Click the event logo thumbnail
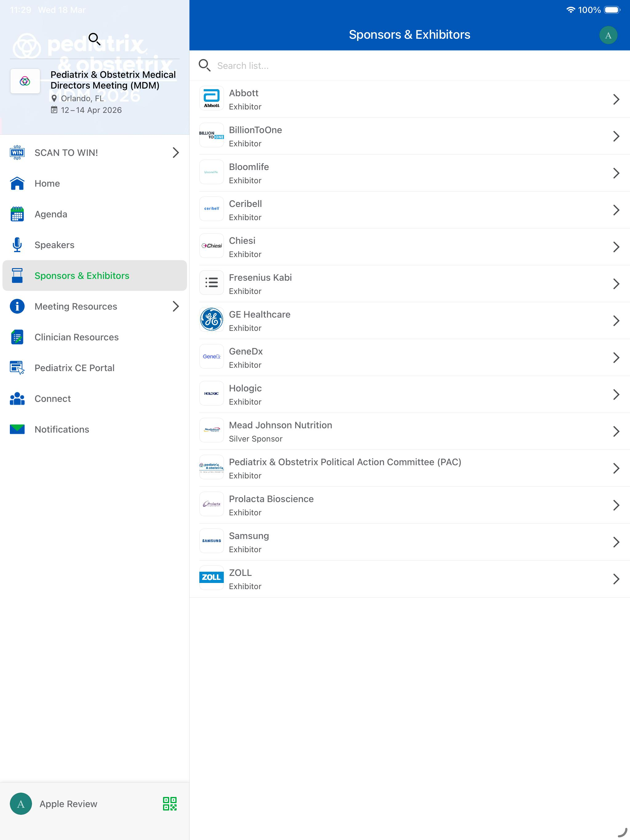630x840 pixels. 25,81
